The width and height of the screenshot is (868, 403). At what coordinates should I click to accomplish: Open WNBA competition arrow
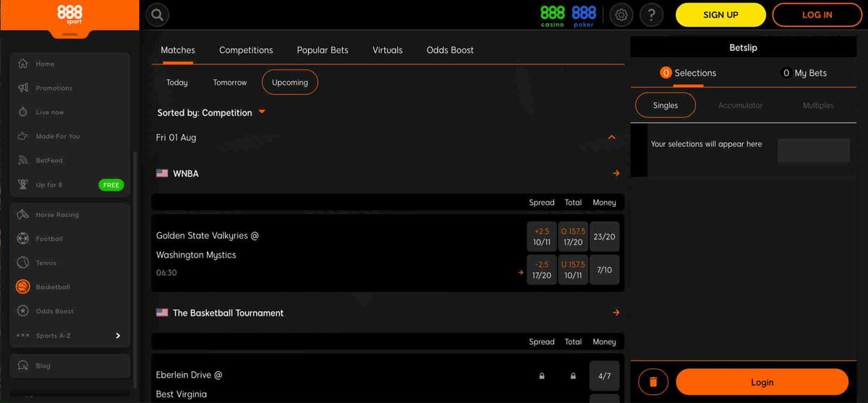(x=616, y=174)
